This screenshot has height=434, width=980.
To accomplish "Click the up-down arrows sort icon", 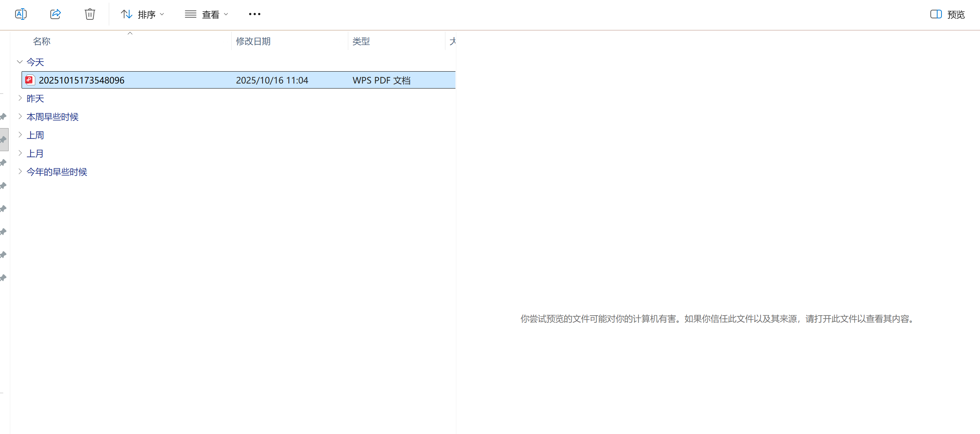I will (126, 14).
